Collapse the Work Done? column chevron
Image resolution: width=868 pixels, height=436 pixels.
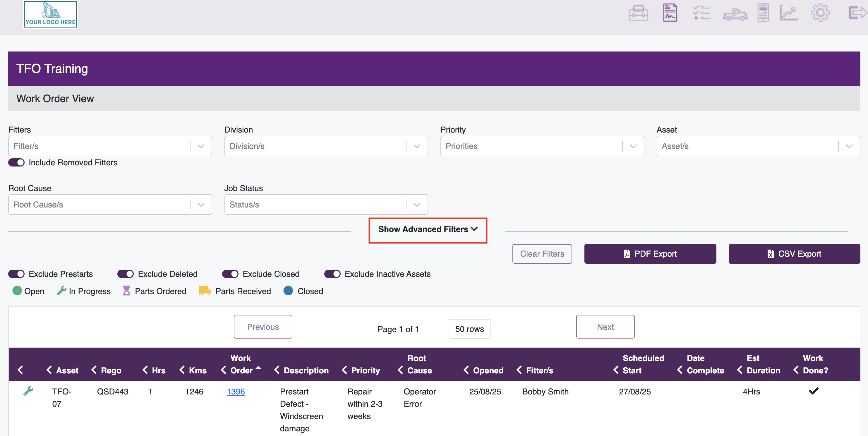[796, 370]
